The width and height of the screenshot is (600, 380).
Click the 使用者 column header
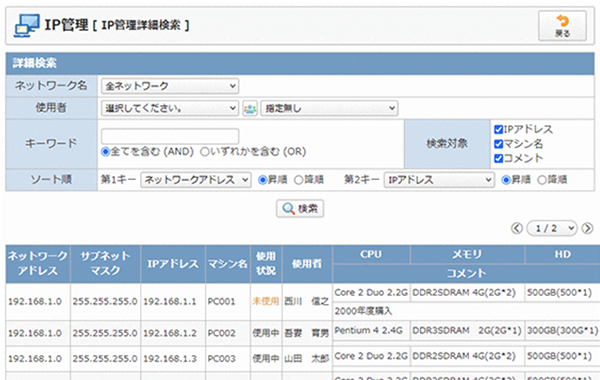click(307, 264)
